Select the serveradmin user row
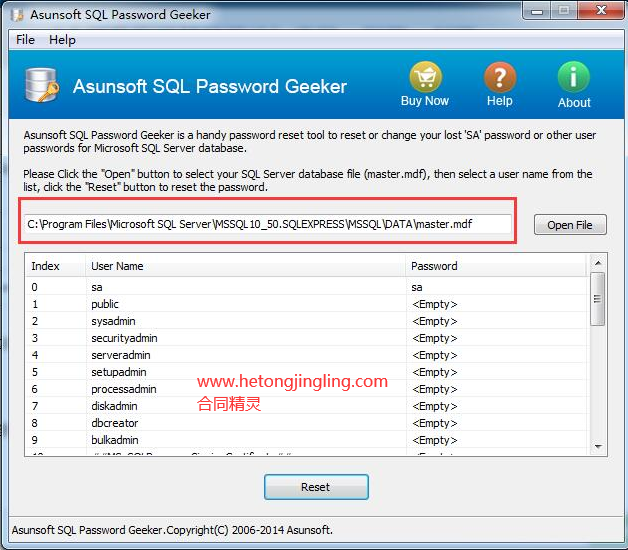Viewport: 628px width, 550px height. [x=306, y=355]
